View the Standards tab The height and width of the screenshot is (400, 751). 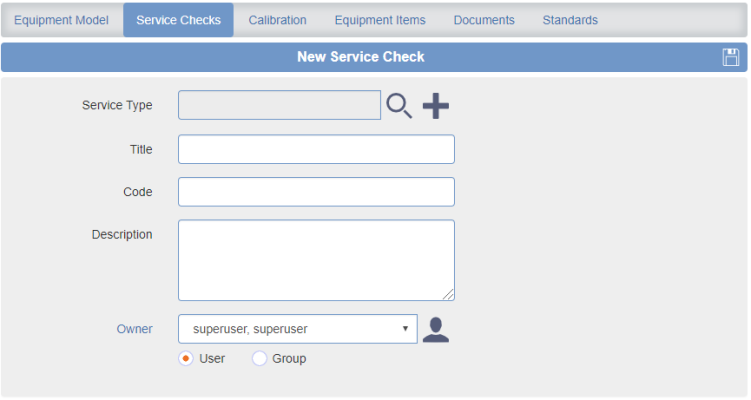pos(570,20)
